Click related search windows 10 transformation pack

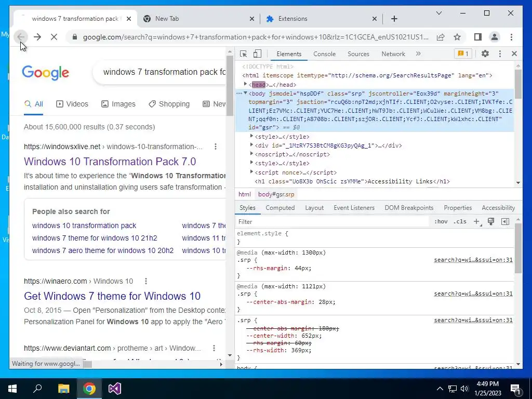[x=84, y=225]
